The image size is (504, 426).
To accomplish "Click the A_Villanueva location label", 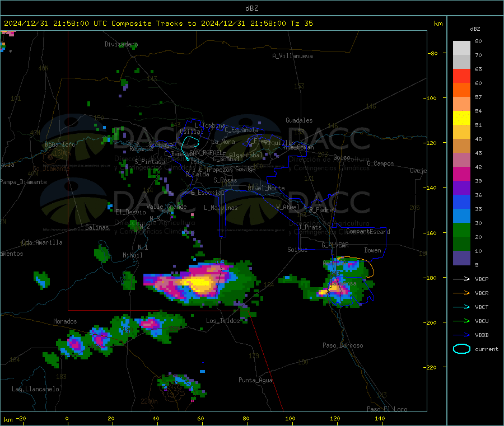I will click(292, 56).
